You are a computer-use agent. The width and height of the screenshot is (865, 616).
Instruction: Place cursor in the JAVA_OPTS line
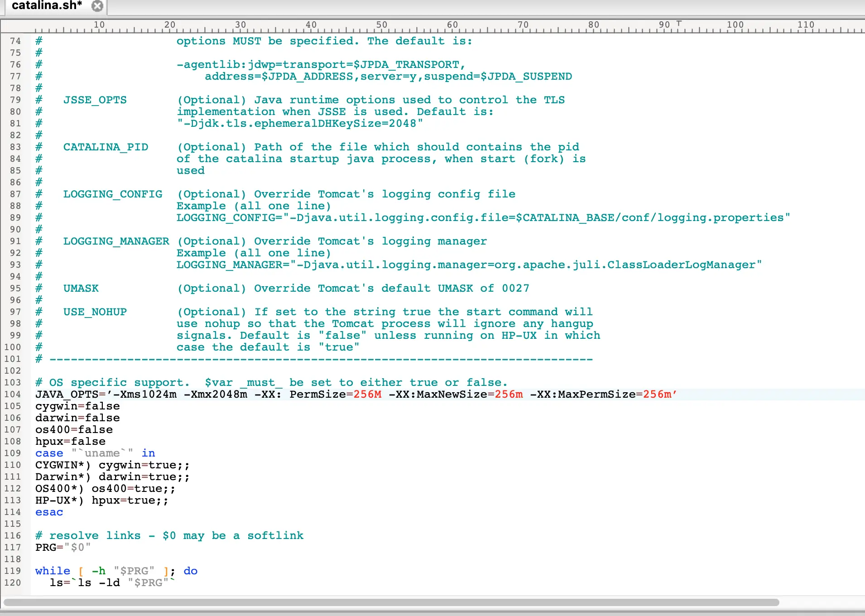coord(356,395)
